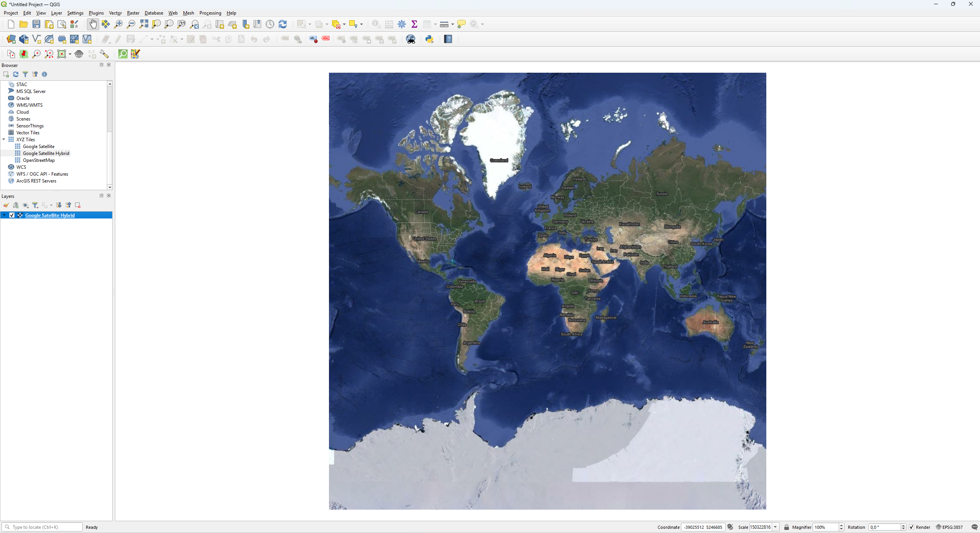This screenshot has height=533, width=980.
Task: Open the Processing menu
Action: [210, 13]
